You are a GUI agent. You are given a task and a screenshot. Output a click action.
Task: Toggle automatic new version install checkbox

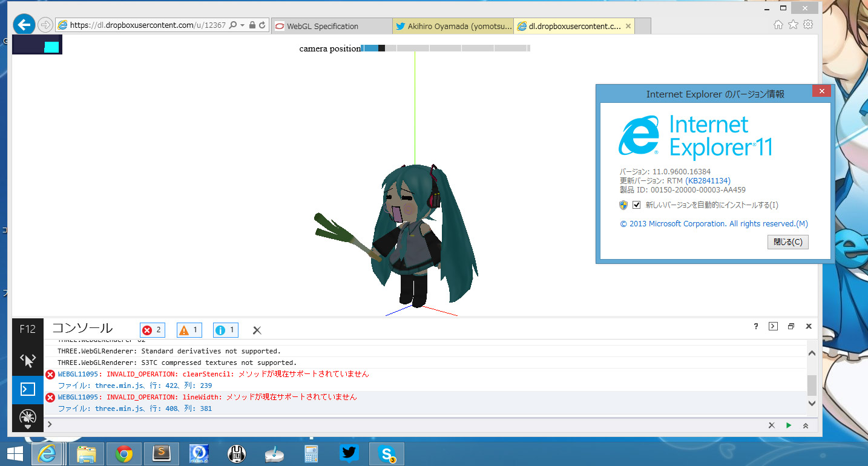[x=636, y=205]
